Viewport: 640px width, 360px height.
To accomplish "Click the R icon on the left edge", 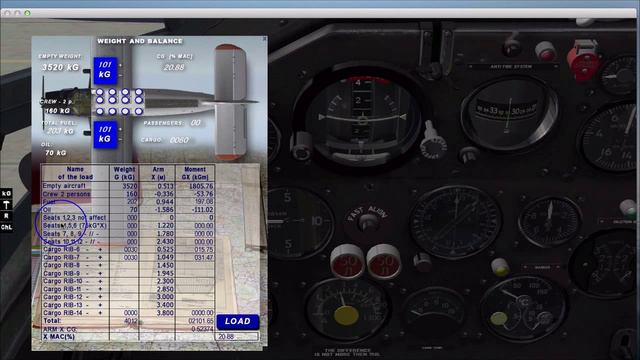I will (x=6, y=216).
